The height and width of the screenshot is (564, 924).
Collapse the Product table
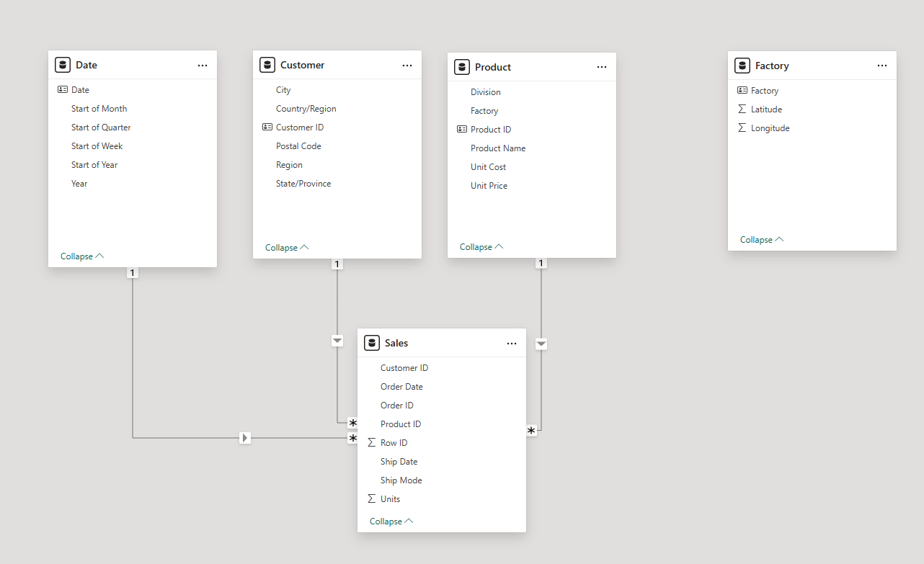tap(481, 247)
